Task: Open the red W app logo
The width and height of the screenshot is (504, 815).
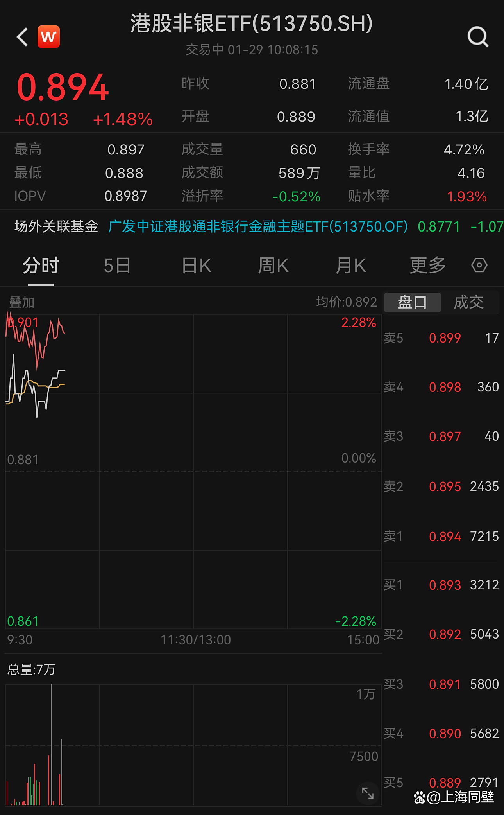Action: (x=48, y=37)
